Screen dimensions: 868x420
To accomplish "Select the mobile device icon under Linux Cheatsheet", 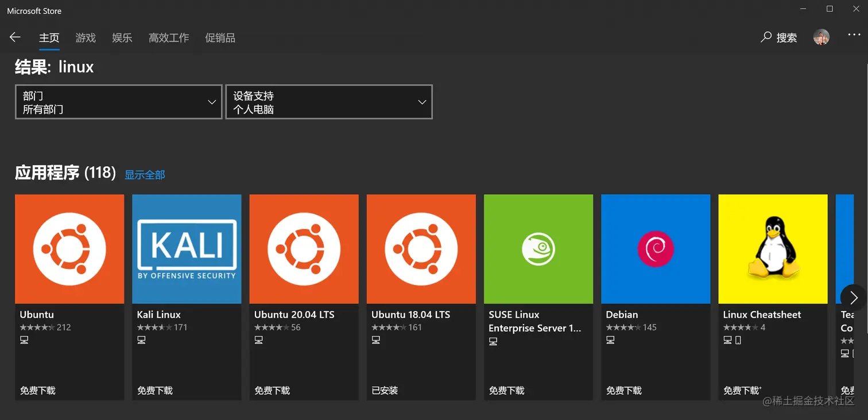I will point(738,340).
